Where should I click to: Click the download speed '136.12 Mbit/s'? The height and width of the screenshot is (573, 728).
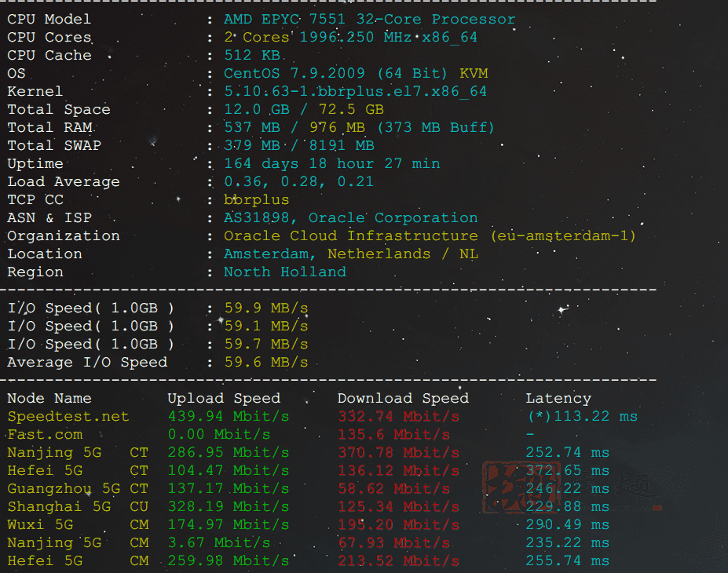(398, 471)
